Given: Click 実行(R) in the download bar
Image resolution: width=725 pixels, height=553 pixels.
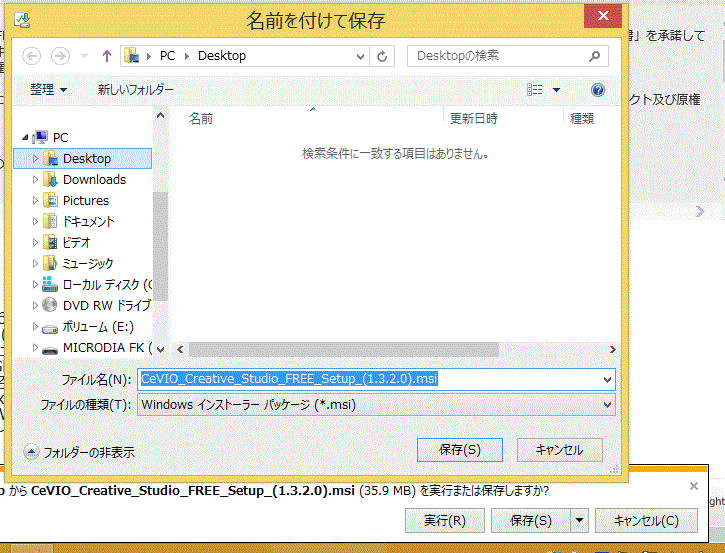Looking at the screenshot, I should (445, 521).
